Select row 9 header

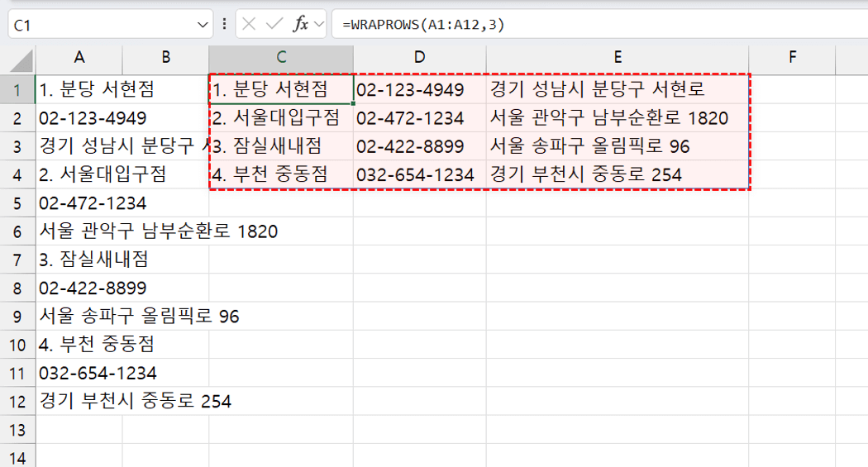coord(17,316)
